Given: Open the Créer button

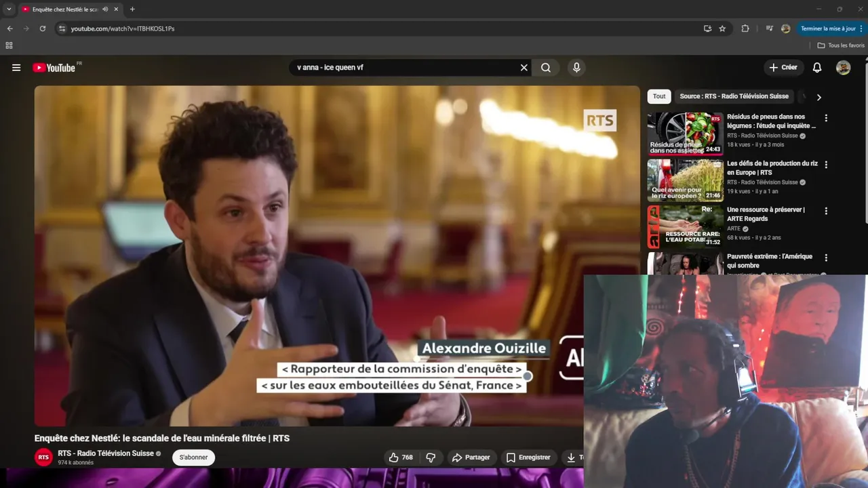Looking at the screenshot, I should [783, 68].
